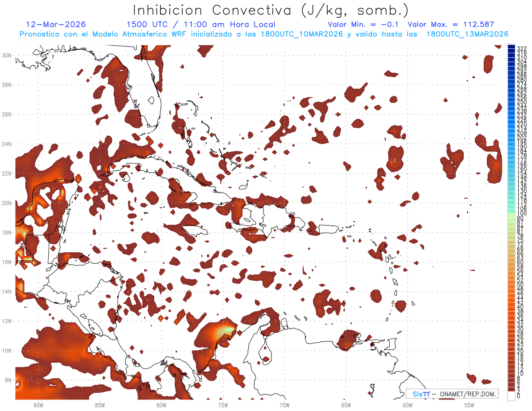Click the '55W' longitude label

coord(469,405)
